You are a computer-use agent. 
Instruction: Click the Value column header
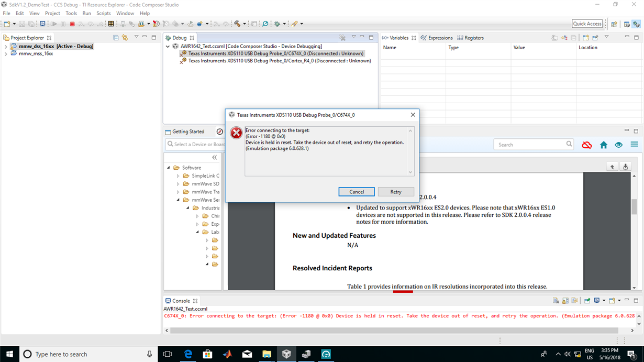[543, 47]
